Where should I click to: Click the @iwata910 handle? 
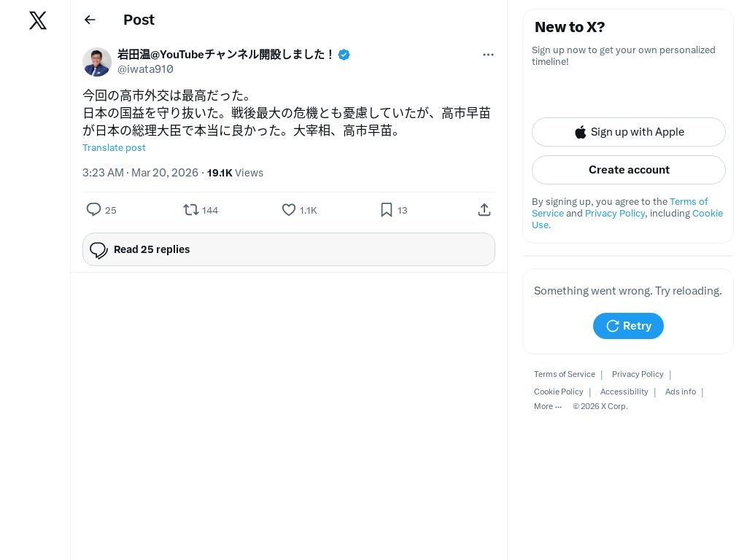pyautogui.click(x=145, y=69)
